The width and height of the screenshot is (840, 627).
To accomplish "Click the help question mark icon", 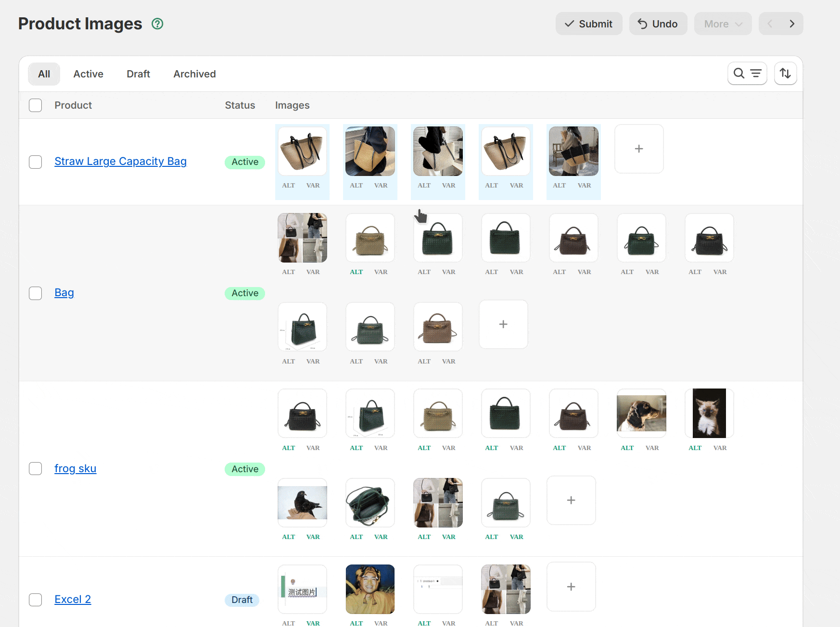I will click(157, 24).
